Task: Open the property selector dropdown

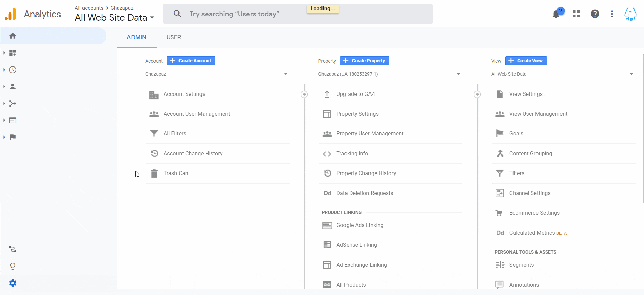Action: 390,74
